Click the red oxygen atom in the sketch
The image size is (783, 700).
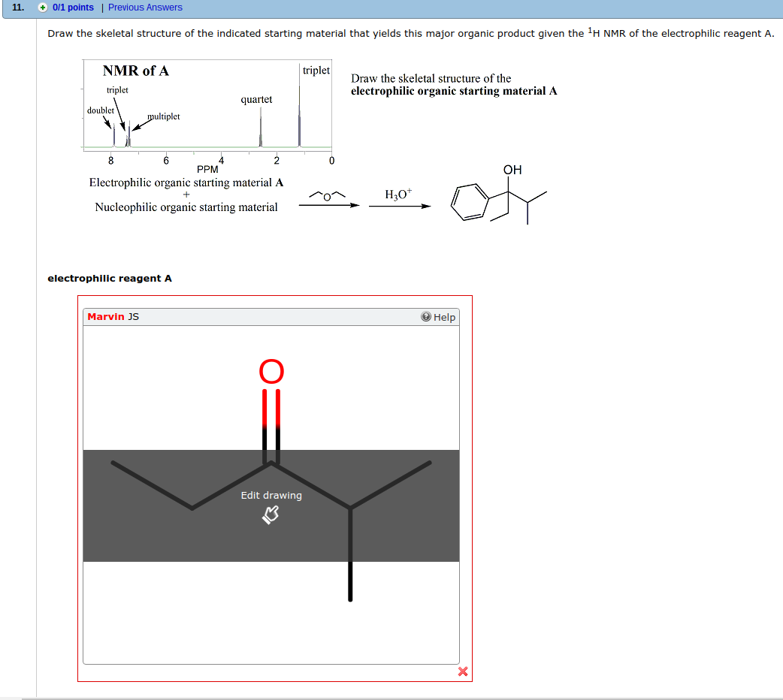coord(271,370)
